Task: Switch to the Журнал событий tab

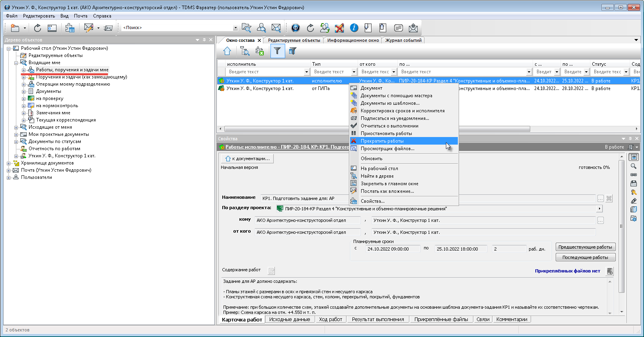Action: [x=403, y=40]
